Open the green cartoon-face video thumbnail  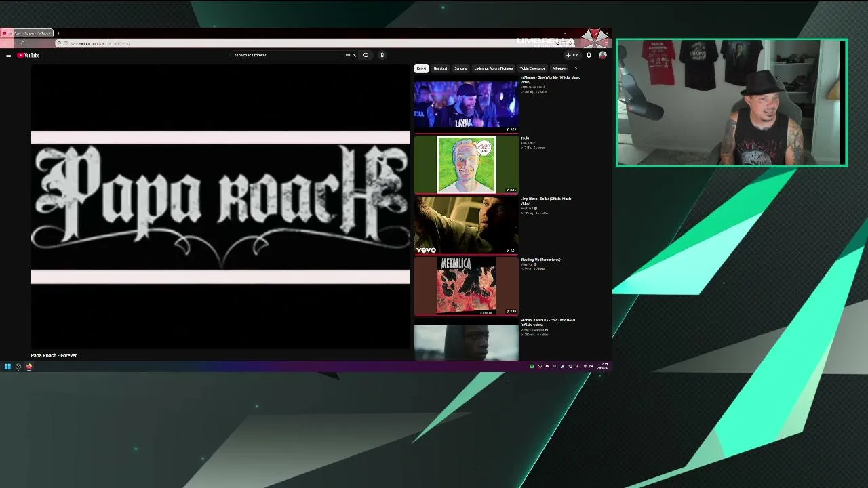(466, 165)
